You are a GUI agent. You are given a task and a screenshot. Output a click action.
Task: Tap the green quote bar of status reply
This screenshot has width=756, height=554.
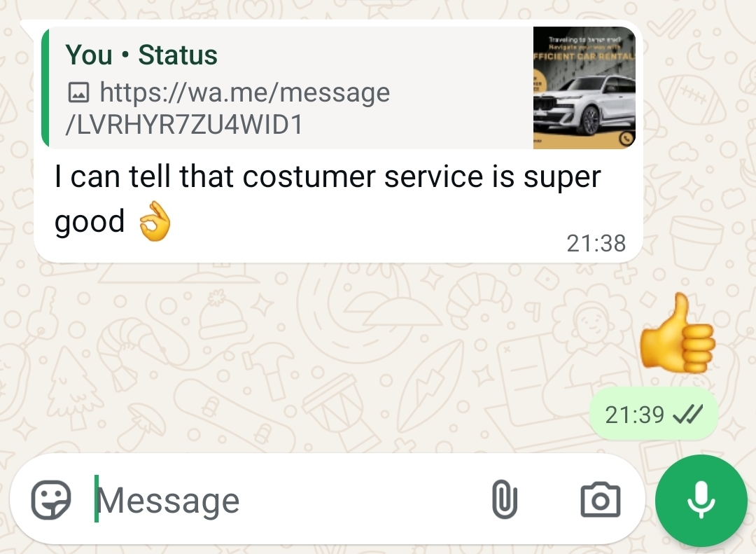click(45, 88)
